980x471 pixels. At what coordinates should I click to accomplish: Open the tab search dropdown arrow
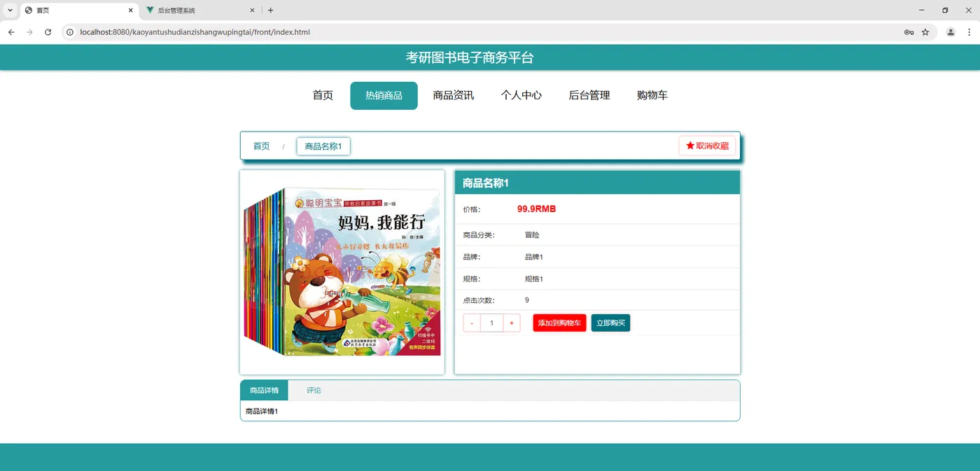(x=10, y=10)
